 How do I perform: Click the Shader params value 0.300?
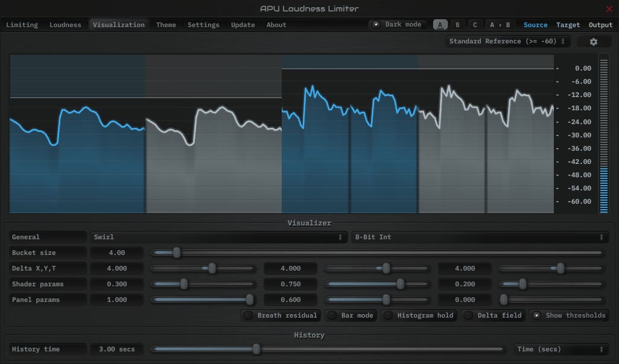116,284
